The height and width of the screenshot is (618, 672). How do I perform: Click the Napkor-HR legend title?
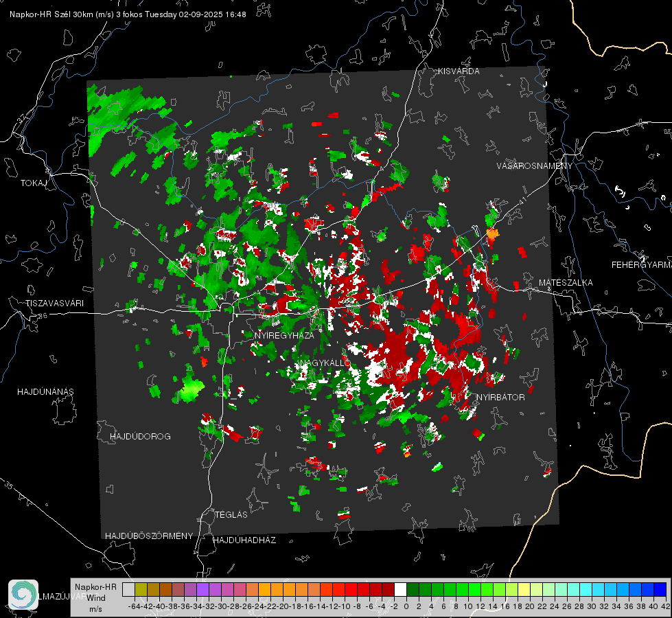[95, 587]
